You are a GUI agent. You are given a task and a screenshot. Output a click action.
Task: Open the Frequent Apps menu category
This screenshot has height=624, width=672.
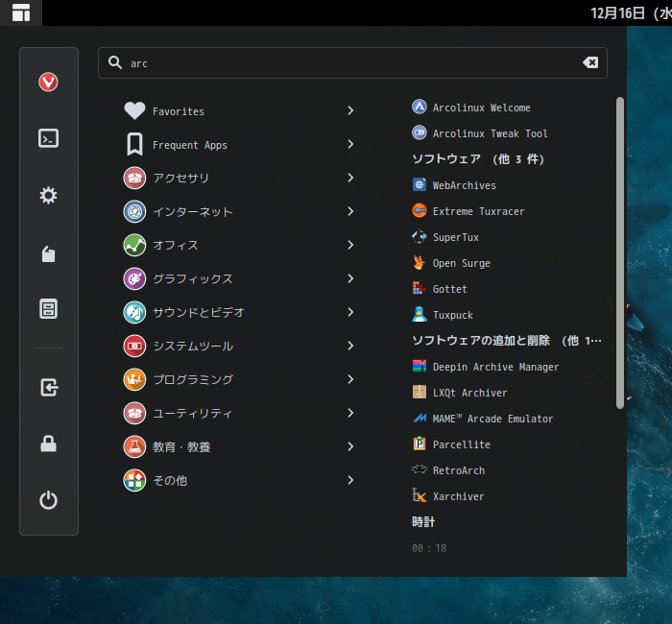coord(239,144)
